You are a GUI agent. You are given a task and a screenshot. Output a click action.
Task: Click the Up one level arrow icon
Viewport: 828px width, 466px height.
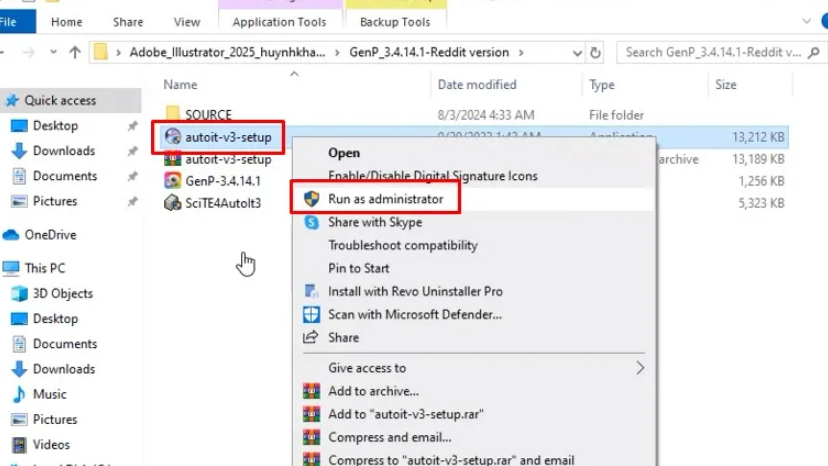(75, 52)
